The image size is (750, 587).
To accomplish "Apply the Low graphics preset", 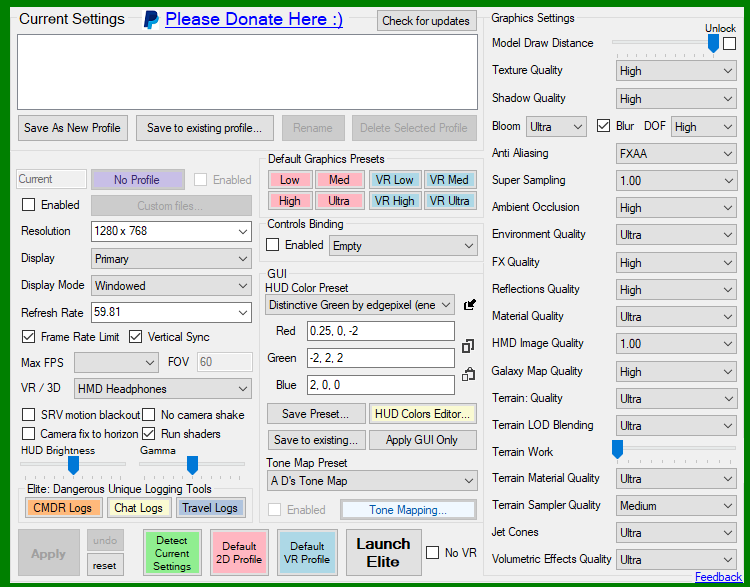I will coord(290,180).
